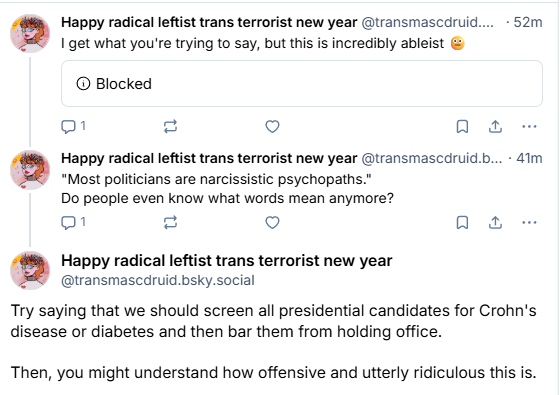Open more options on the 52m post

tap(529, 126)
